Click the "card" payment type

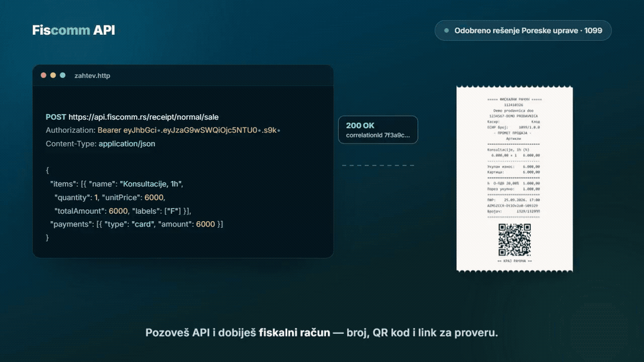click(x=143, y=224)
